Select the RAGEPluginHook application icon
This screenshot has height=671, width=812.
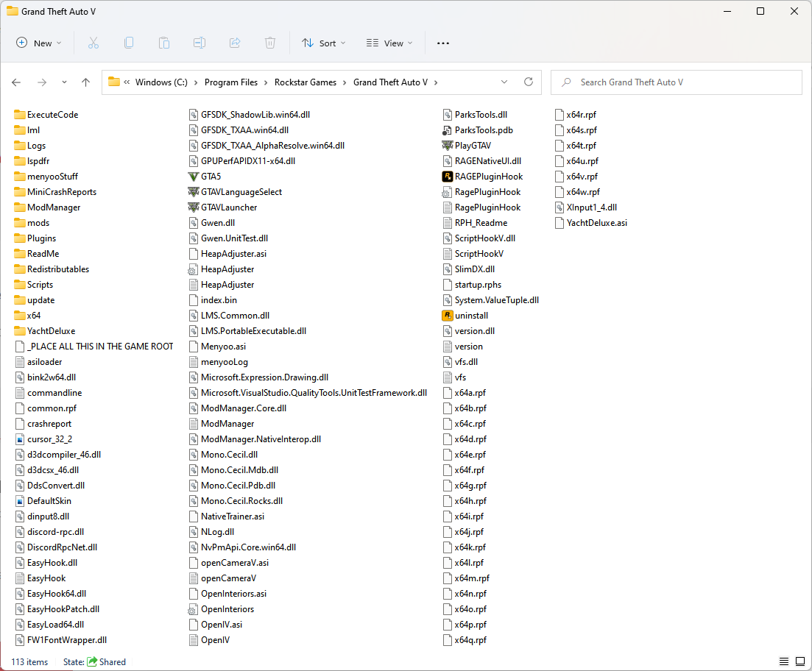pyautogui.click(x=447, y=177)
